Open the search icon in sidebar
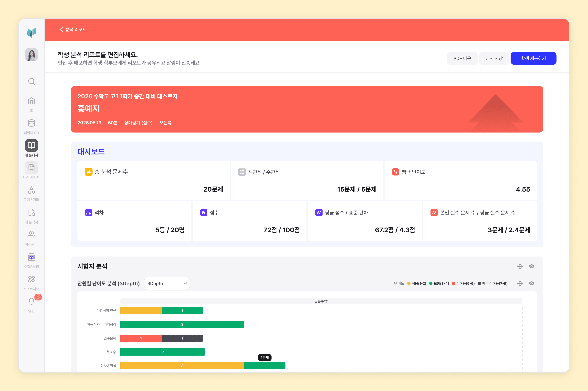The width and height of the screenshot is (588, 391). click(31, 81)
